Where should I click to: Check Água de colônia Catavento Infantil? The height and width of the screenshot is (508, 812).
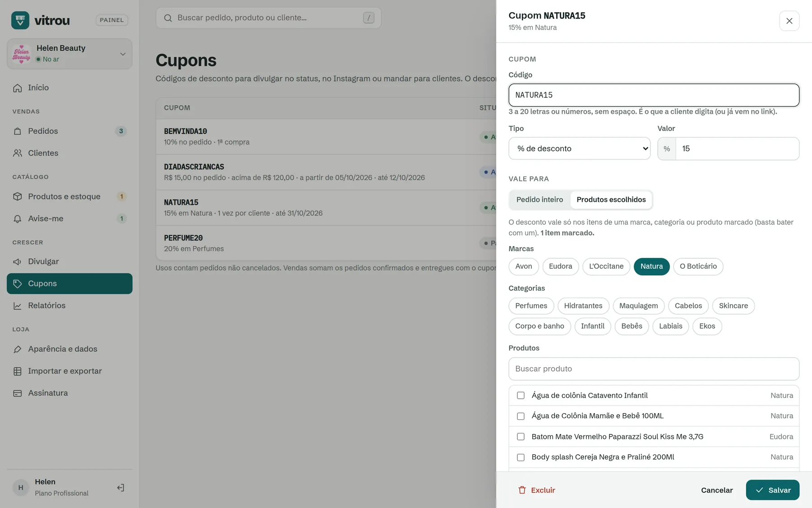point(521,396)
